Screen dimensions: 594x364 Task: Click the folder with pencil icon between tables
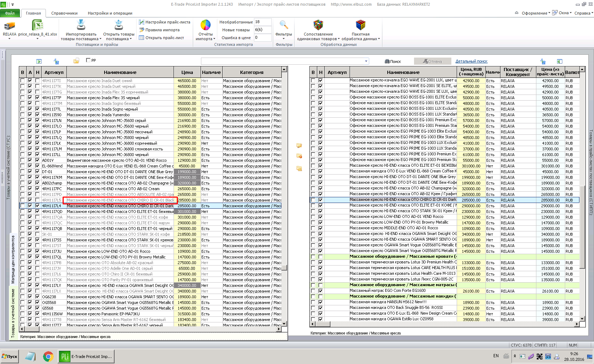299,146
